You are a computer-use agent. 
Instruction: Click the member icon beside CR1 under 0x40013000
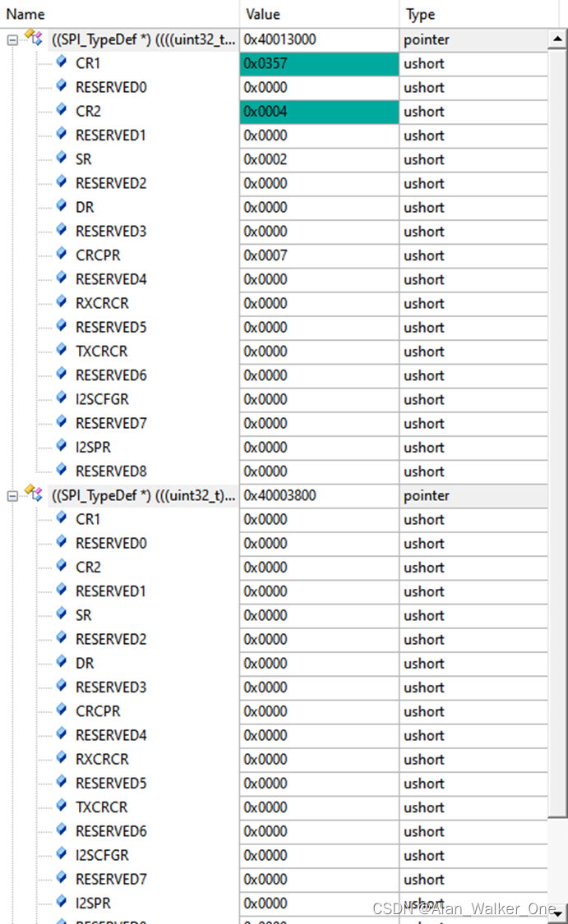(x=62, y=62)
